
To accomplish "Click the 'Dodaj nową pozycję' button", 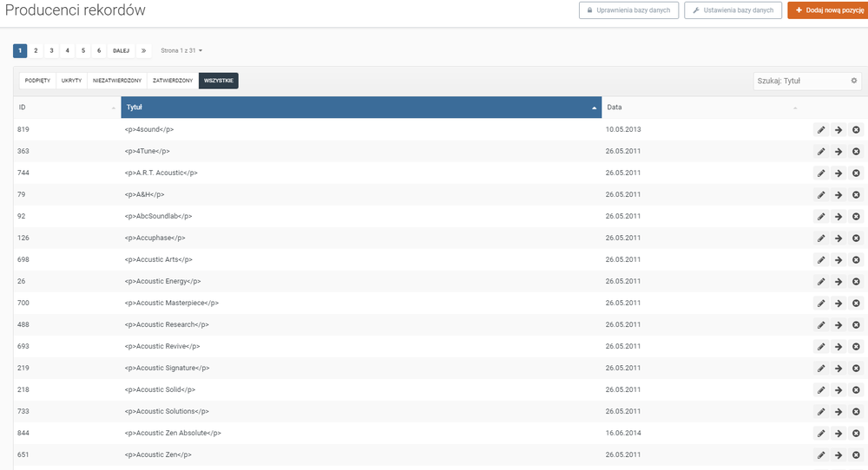I will pos(826,10).
